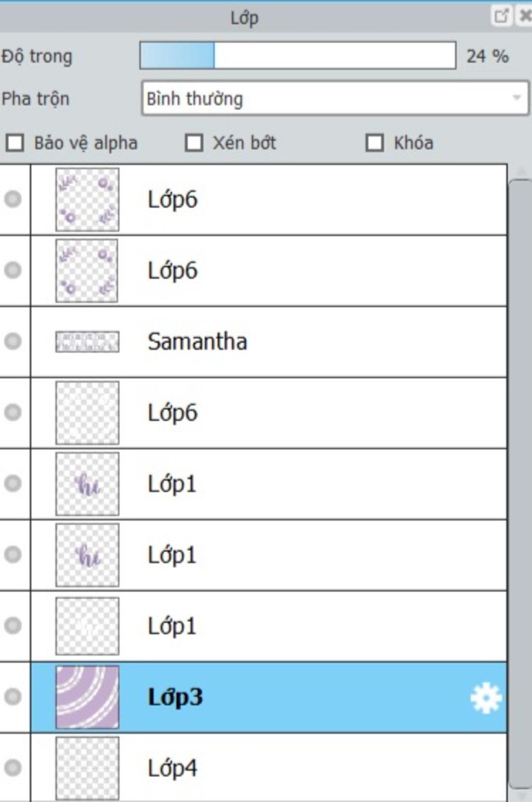The height and width of the screenshot is (802, 532).
Task: Click the scroll down arrow of layer list
Action: (521, 796)
